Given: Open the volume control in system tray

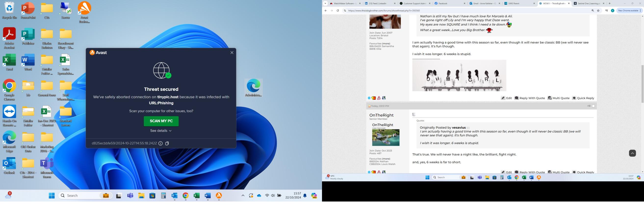Looking at the screenshot, I should tap(273, 196).
